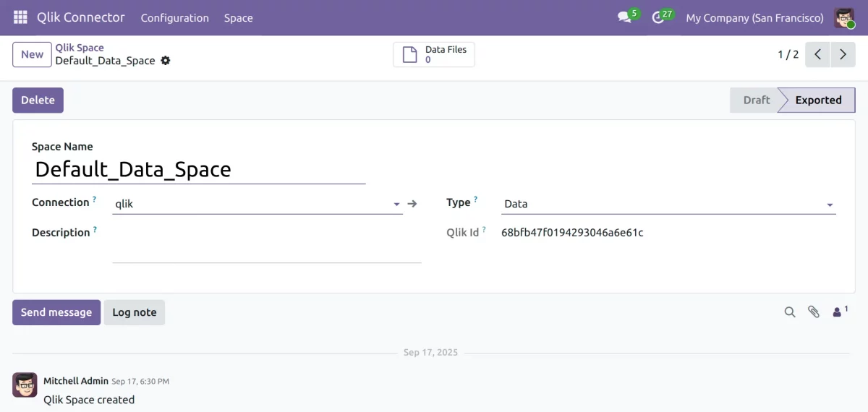Open the My Company (San Francisco) switcher
The image size is (868, 412).
[754, 18]
